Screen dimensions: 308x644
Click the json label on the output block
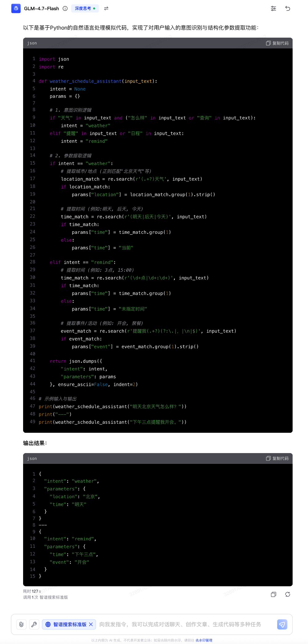click(32, 458)
